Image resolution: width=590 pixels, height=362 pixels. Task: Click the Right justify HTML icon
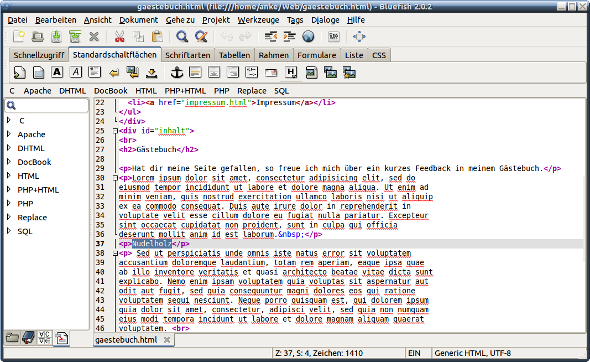tap(233, 72)
